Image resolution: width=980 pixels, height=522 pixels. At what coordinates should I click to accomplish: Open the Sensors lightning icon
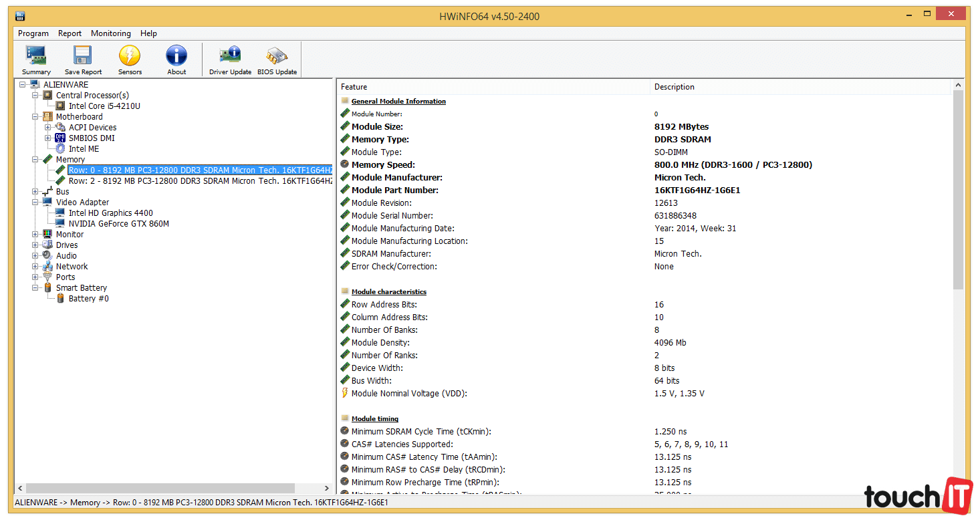pyautogui.click(x=130, y=59)
